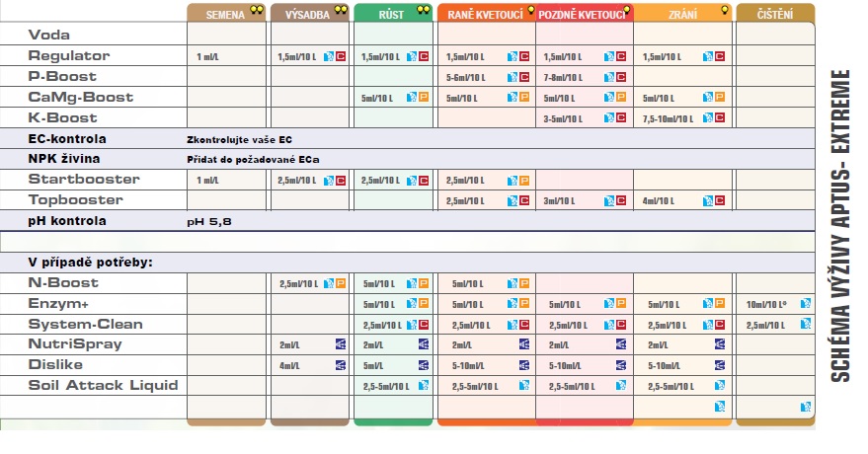Image resolution: width=868 pixels, height=454 pixels.
Task: Click the Soil Attack Liquid row label
Action: 103,386
